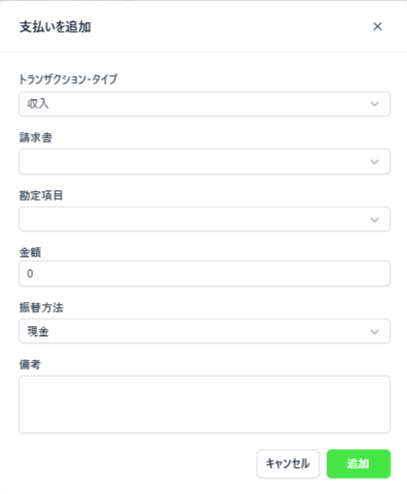Open the empty 請求書 combo box
This screenshot has width=407, height=494.
(204, 162)
